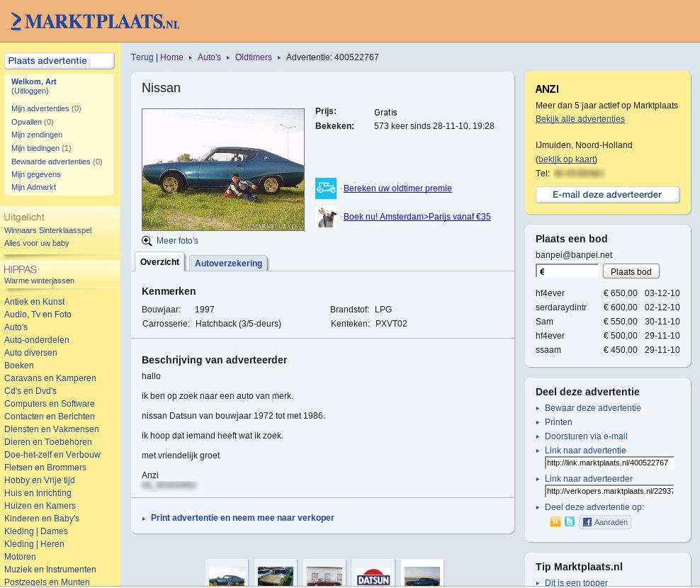
Task: Open the Oldtimers breadcrumb link
Action: pyautogui.click(x=253, y=57)
